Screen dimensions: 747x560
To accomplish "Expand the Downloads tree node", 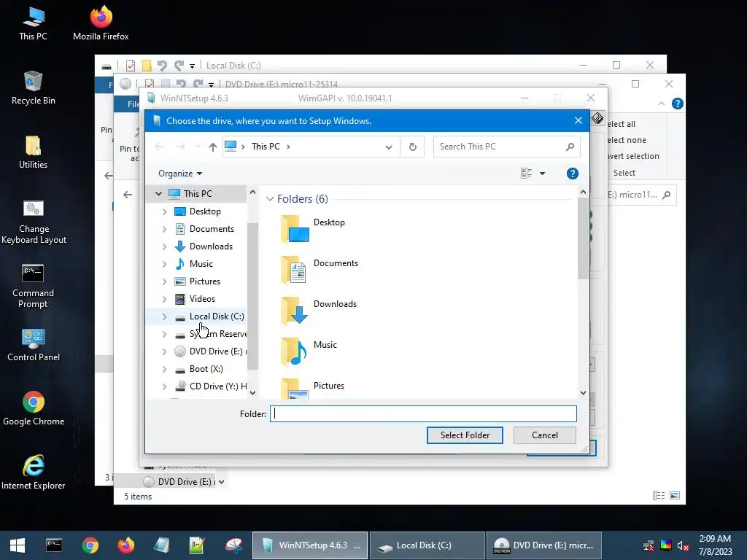I will point(164,246).
